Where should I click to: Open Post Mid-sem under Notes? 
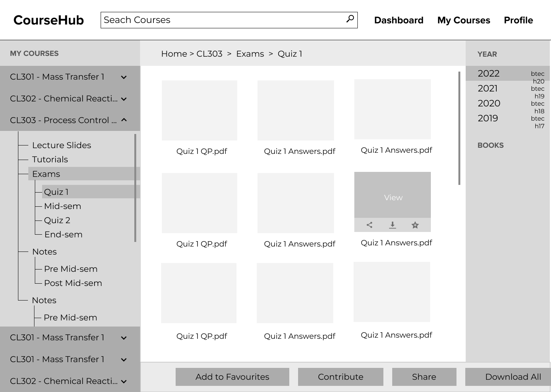(x=73, y=283)
